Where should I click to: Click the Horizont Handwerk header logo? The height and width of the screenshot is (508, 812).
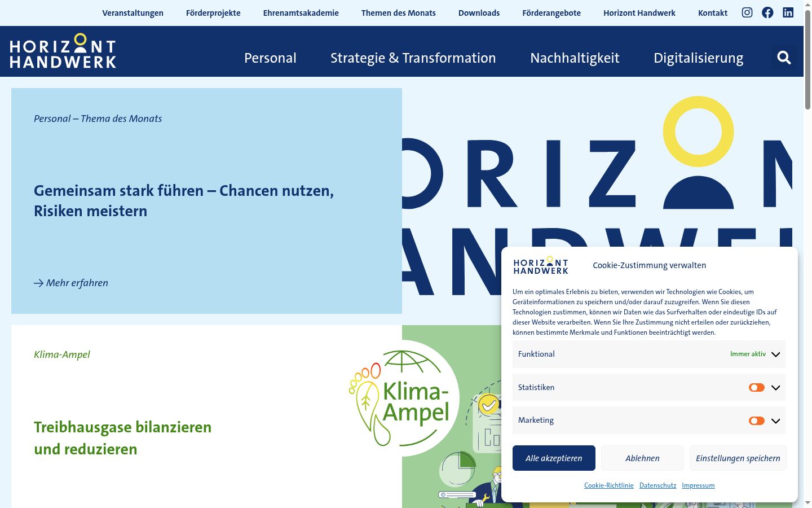[x=63, y=51]
